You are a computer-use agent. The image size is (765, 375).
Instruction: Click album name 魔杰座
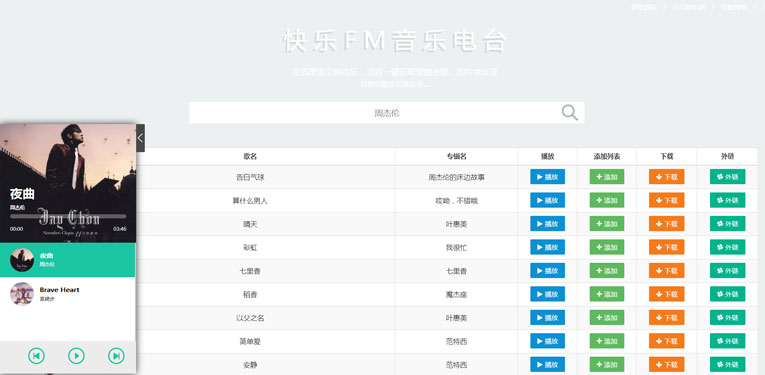pyautogui.click(x=457, y=295)
